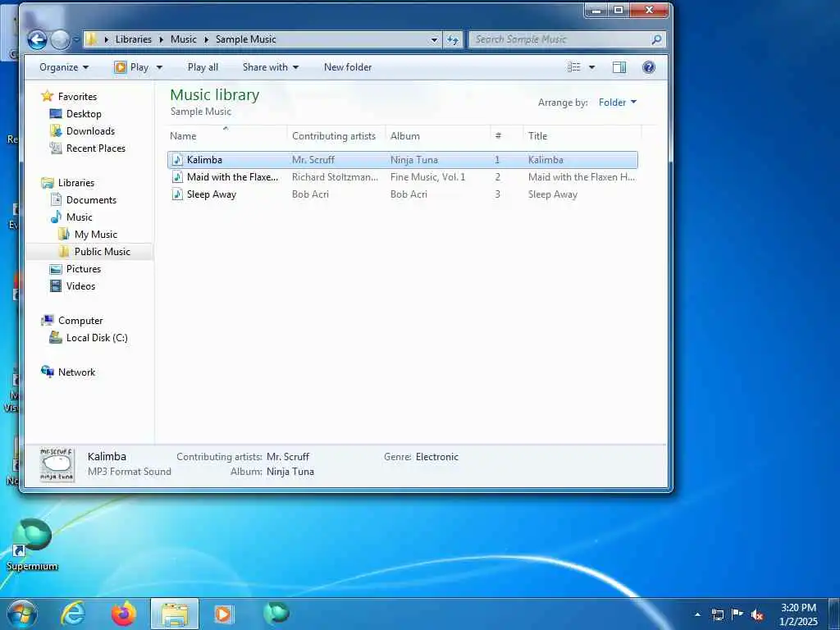Click Windows Explorer taskbar icon
The image size is (840, 630).
point(175,614)
